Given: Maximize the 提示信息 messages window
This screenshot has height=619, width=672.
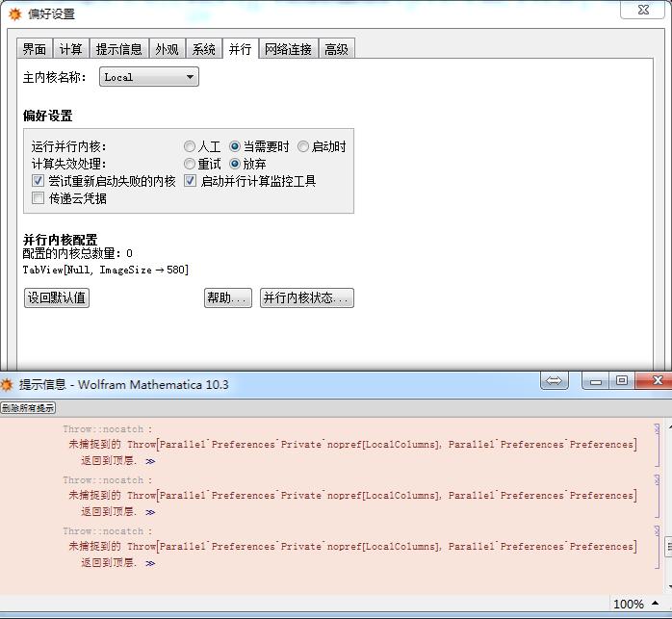Looking at the screenshot, I should click(x=622, y=380).
